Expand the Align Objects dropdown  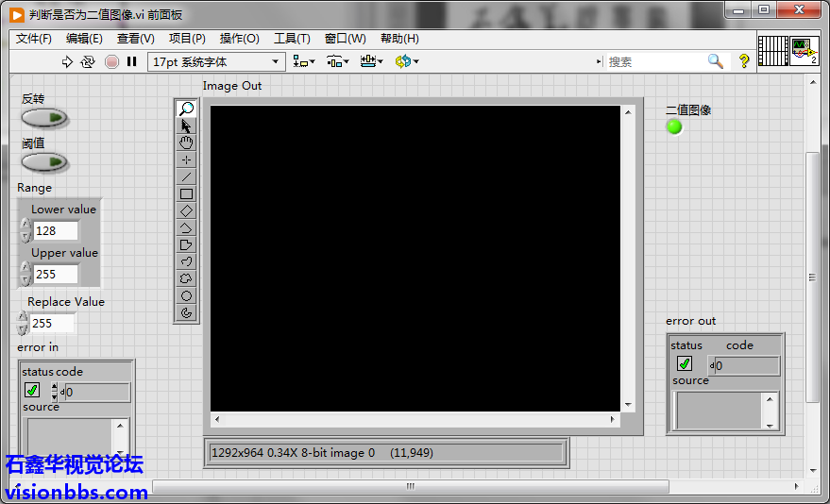click(304, 61)
